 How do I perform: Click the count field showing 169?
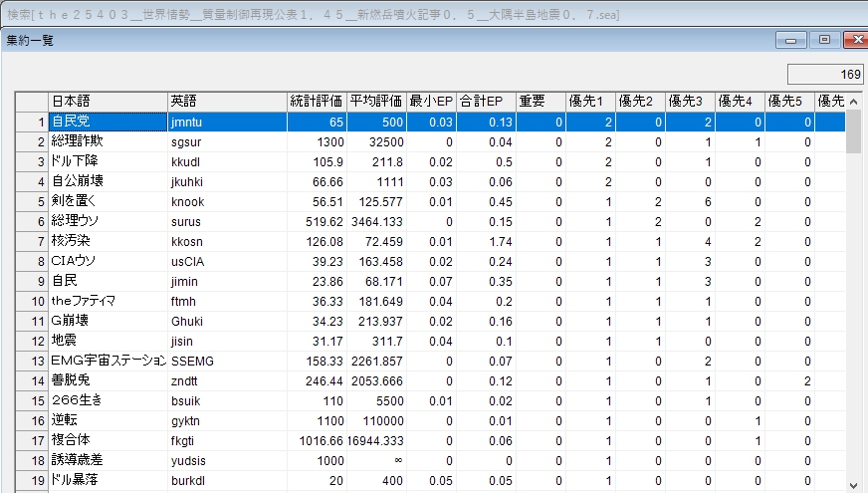point(824,75)
